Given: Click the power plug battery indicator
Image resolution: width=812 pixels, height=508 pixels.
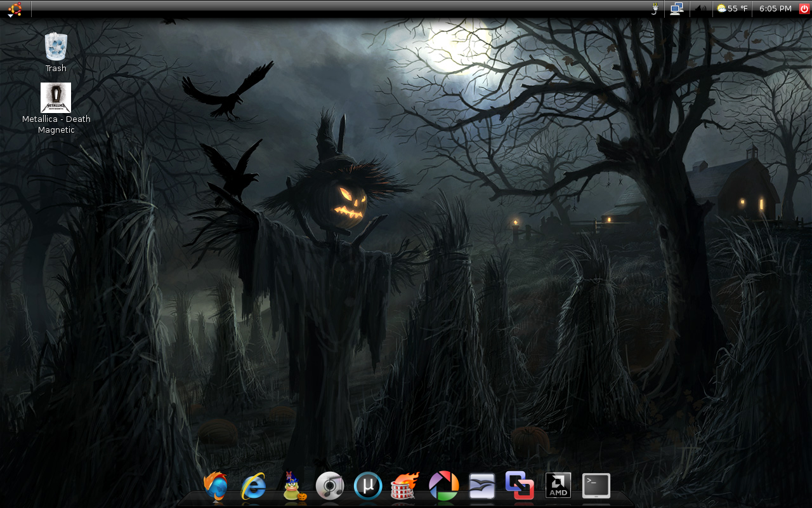Looking at the screenshot, I should [x=655, y=9].
